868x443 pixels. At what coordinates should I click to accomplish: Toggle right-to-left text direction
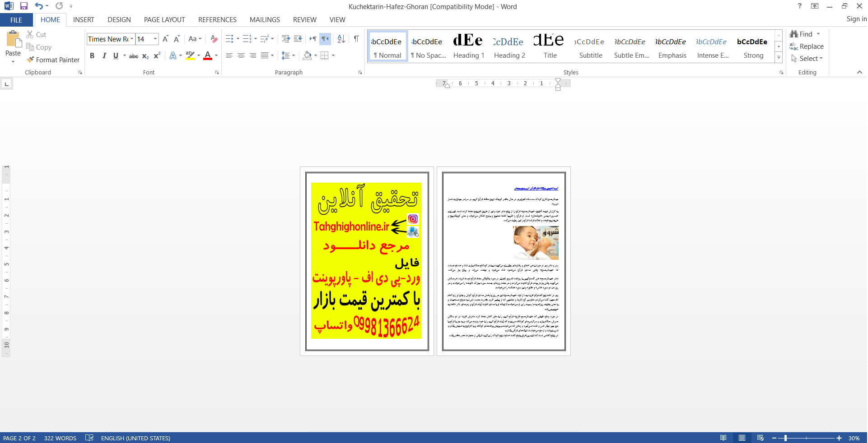(325, 39)
